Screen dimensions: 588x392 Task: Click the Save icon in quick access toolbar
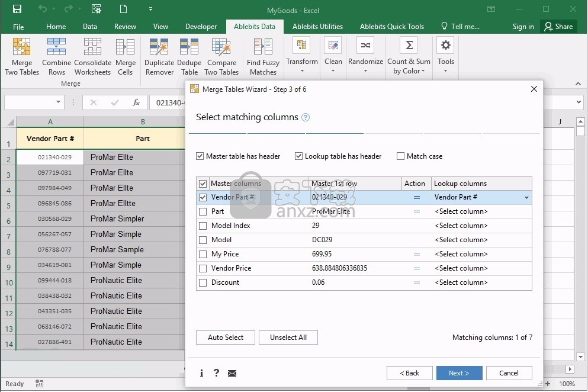point(17,9)
